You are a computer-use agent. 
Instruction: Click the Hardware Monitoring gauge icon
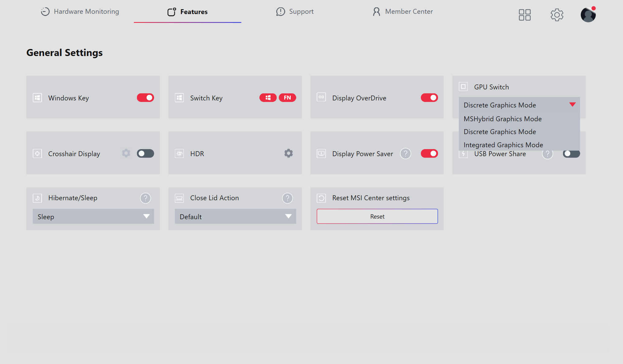[x=45, y=12]
